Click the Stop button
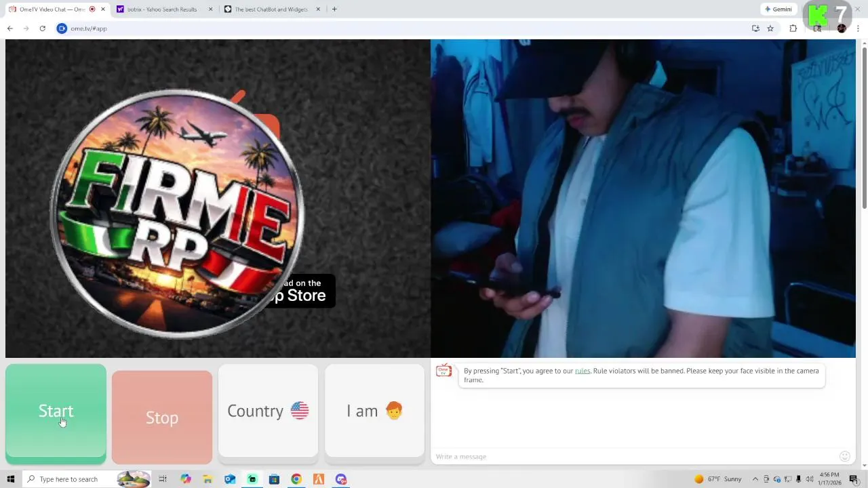This screenshot has height=488, width=868. coord(162,418)
